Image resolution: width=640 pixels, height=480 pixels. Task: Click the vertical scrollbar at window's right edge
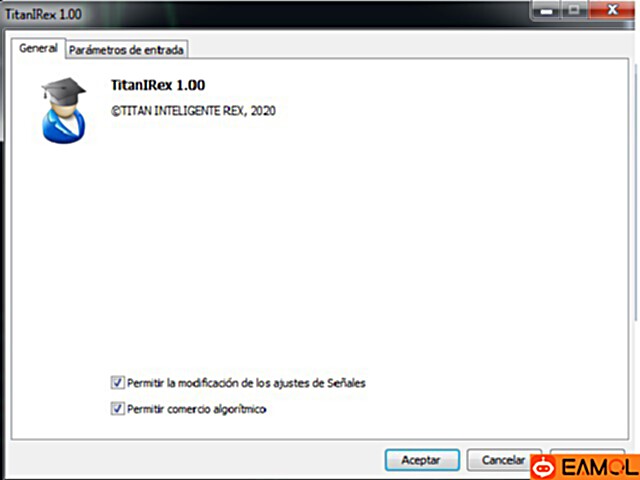[635, 192]
